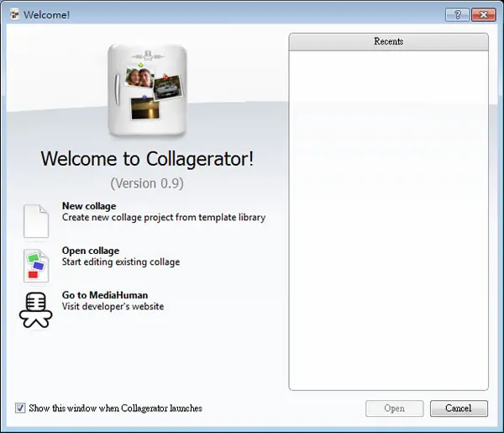Click inside the empty Recents list area
Screen dimensions: 504x433
pos(388,220)
